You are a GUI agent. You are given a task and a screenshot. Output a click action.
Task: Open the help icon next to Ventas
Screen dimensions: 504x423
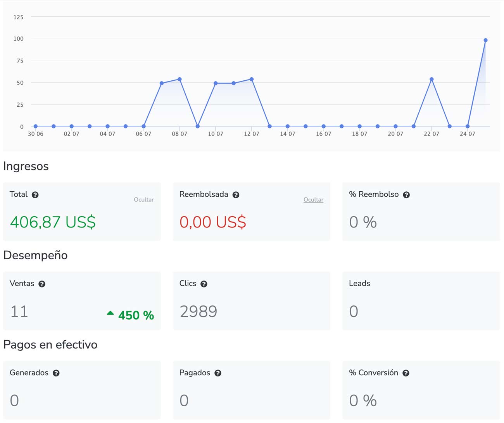(42, 284)
